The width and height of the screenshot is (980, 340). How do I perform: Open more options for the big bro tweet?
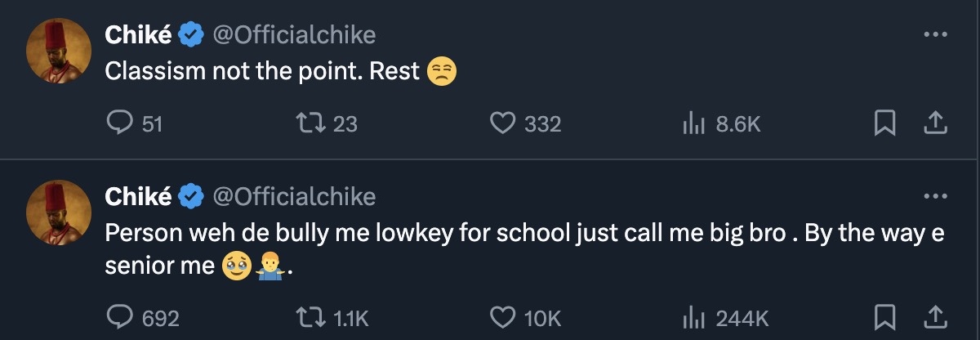click(934, 197)
